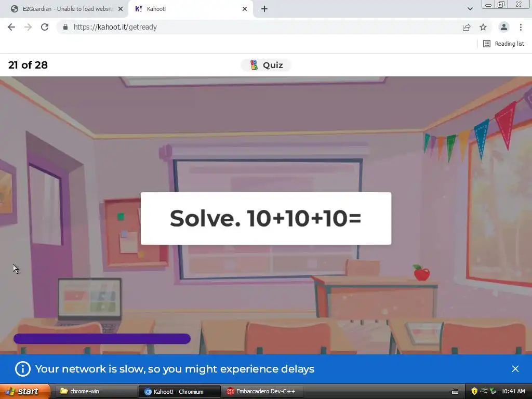Viewport: 532px width, 399px height.
Task: Click the info icon in network banner
Action: 23,369
